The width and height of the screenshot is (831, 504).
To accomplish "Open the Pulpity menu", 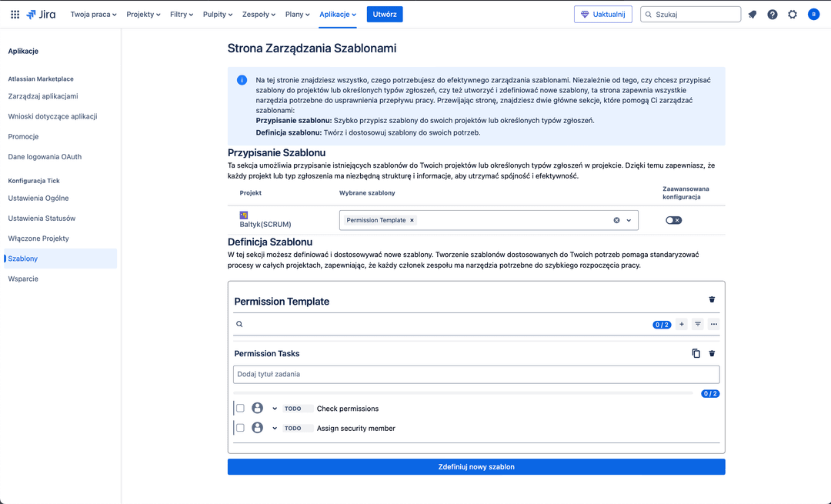I will tap(218, 15).
